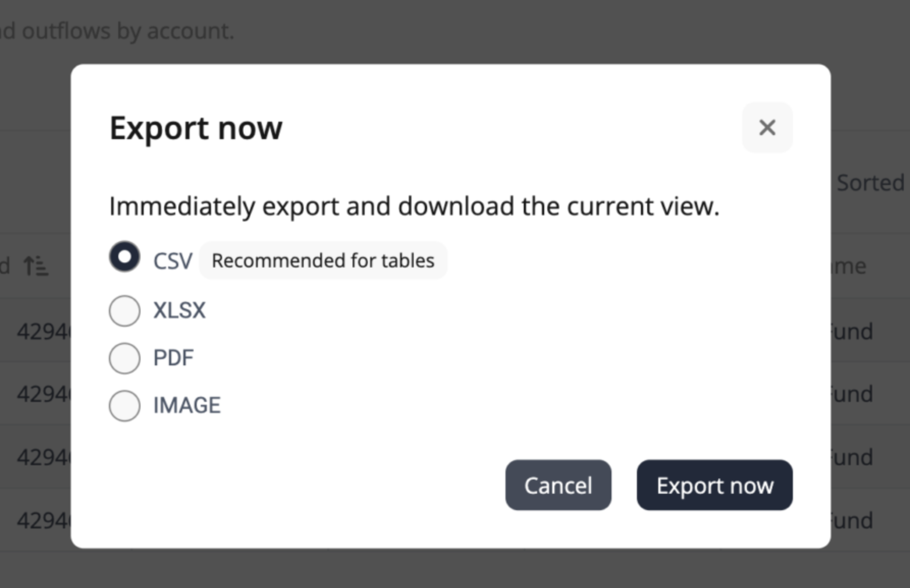Screen dimensions: 910x588
Task: Click the first row's Fund cell
Action: (x=852, y=332)
